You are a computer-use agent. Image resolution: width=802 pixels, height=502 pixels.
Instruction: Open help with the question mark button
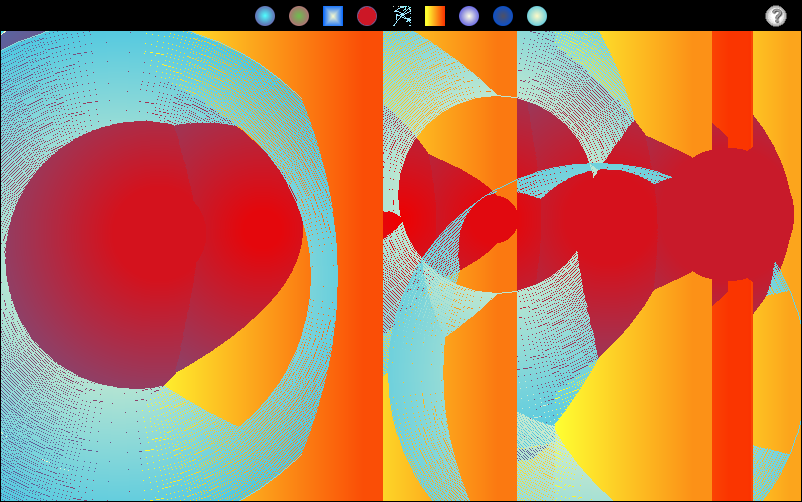tap(775, 16)
